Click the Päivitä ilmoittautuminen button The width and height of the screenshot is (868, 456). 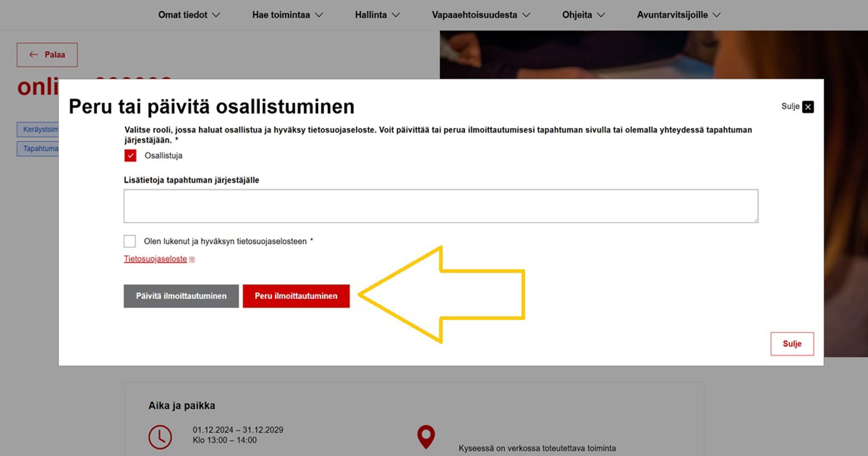click(181, 296)
